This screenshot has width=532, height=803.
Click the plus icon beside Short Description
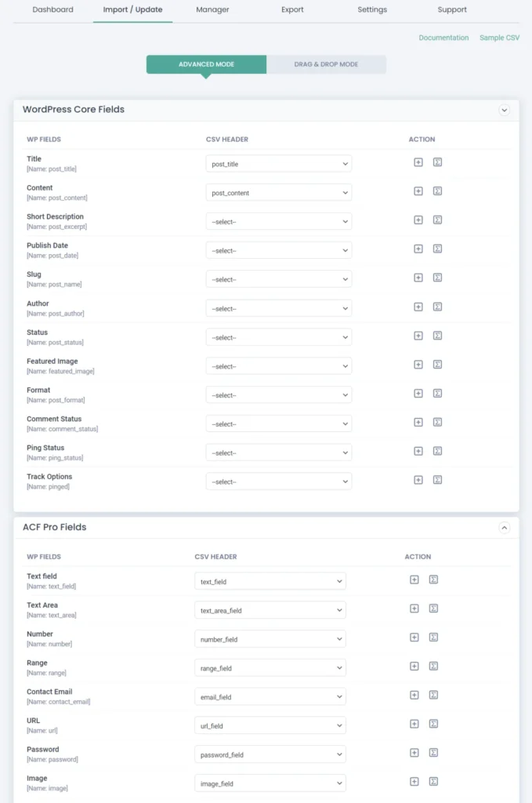(418, 220)
